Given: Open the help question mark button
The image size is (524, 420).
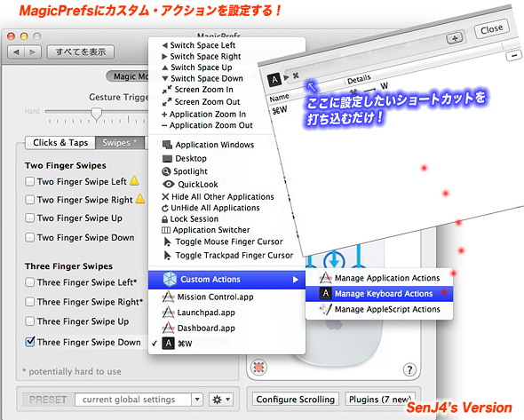Looking at the screenshot, I should coord(409,369).
